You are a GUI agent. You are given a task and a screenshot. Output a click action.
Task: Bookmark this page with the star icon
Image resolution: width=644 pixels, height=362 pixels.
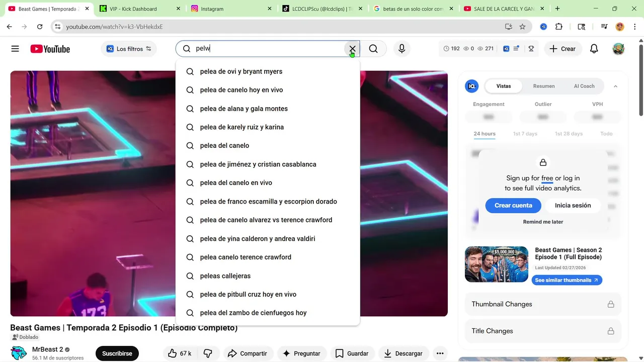(522, 27)
